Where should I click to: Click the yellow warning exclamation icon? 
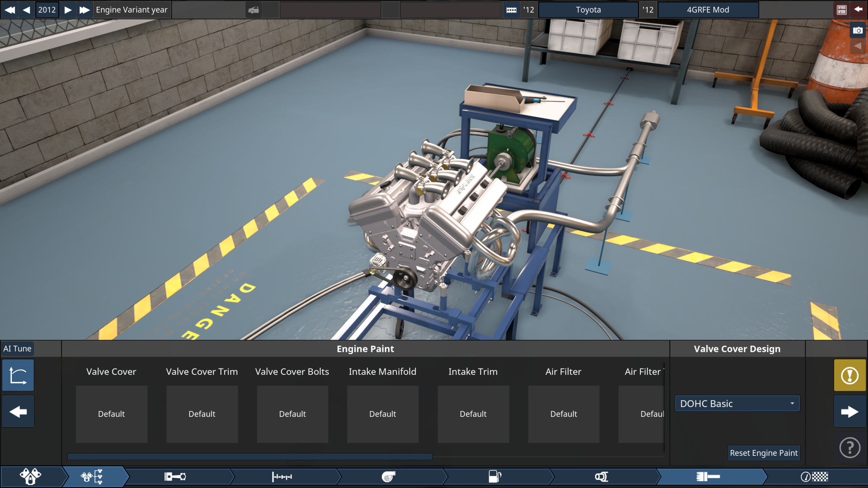point(849,375)
